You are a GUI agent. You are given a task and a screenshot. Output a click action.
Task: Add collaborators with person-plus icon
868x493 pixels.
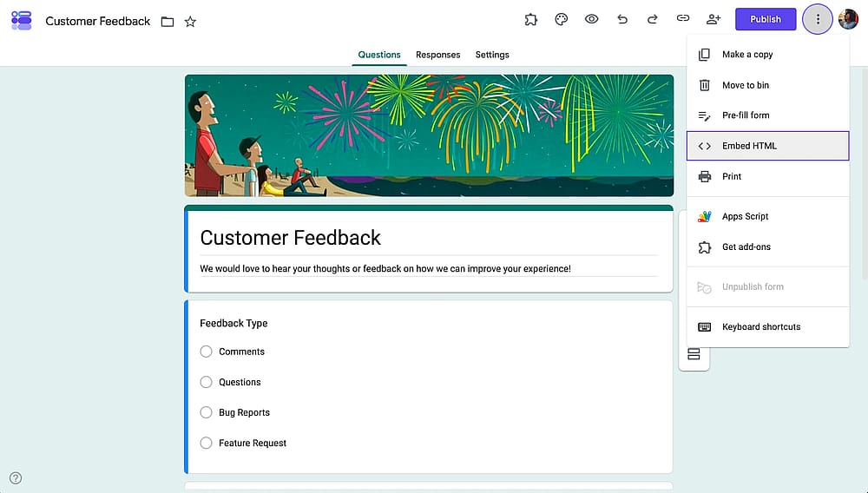pos(713,19)
